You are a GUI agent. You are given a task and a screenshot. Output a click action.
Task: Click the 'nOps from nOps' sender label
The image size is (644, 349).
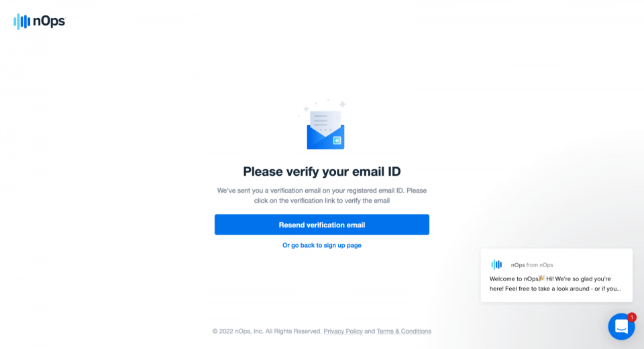click(532, 264)
